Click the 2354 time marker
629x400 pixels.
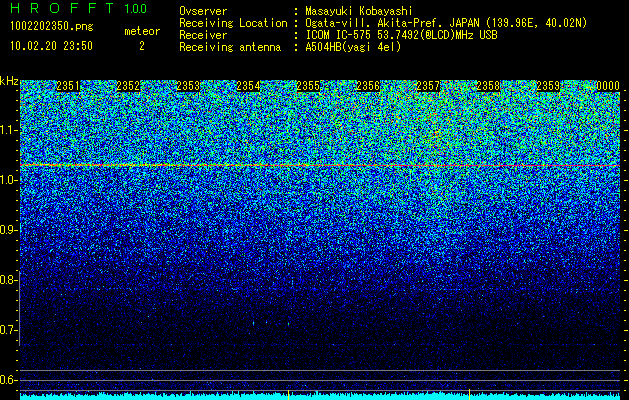pos(248,86)
